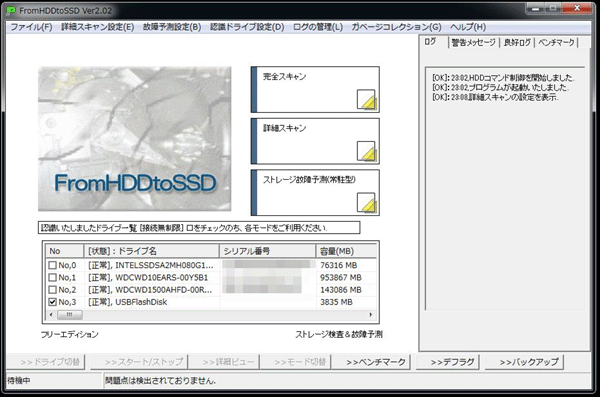This screenshot has height=397, width=600.
Task: Click status message 問題点は検出されておりません
Action: [160, 381]
